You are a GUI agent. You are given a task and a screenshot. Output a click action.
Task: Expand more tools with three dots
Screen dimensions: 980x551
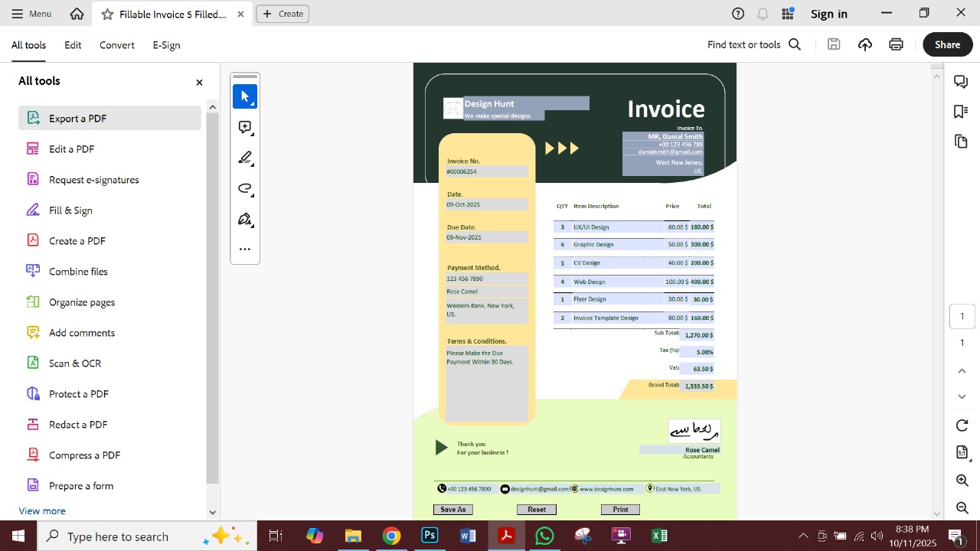[x=245, y=249]
